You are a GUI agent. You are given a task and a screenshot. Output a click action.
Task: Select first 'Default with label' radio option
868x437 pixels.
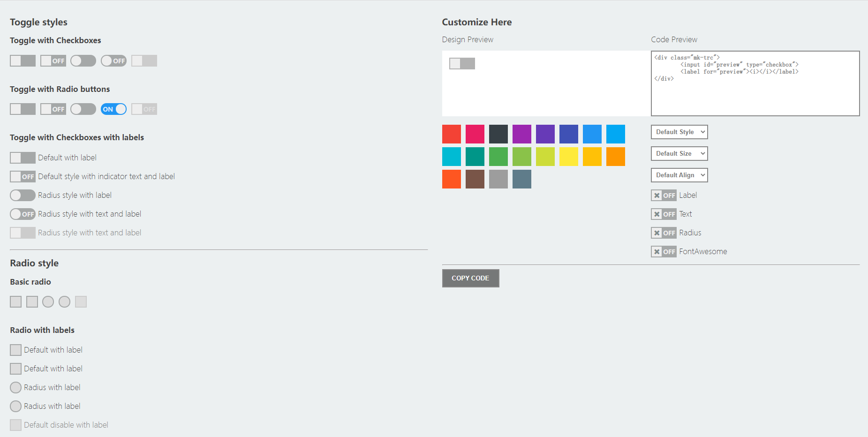[16, 350]
